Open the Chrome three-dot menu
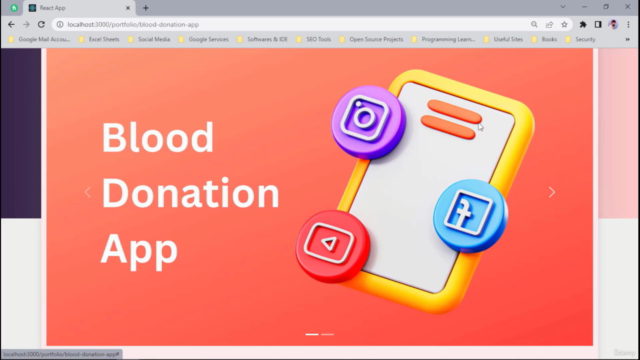The image size is (640, 360). click(x=629, y=24)
